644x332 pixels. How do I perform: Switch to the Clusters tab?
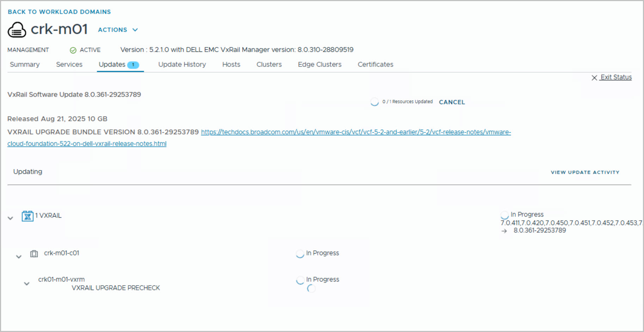269,64
